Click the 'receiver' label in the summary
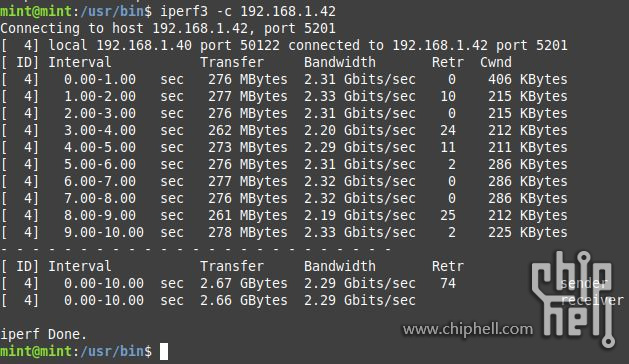The height and width of the screenshot is (364, 629). pos(592,300)
